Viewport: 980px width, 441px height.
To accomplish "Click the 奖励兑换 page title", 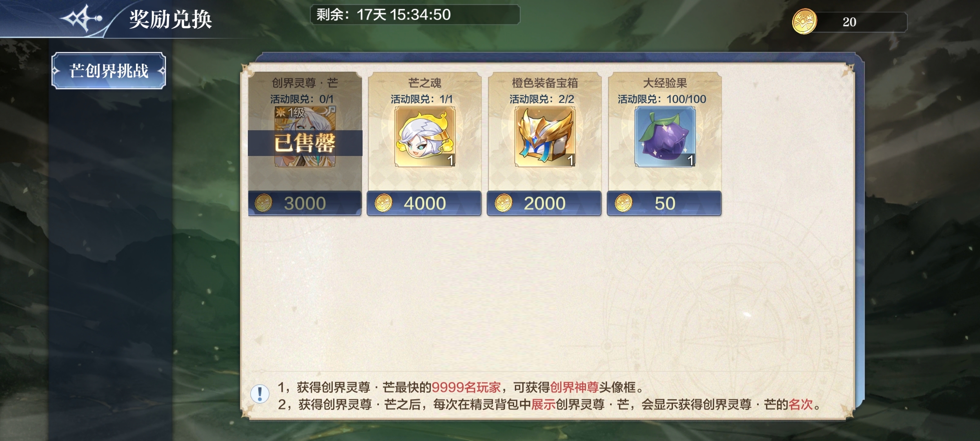I will coord(171,19).
